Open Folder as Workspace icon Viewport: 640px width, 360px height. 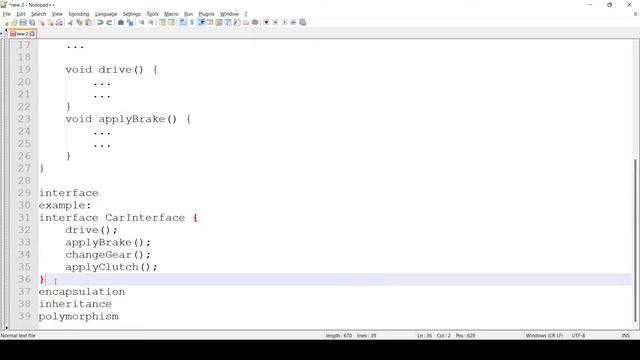(x=246, y=22)
